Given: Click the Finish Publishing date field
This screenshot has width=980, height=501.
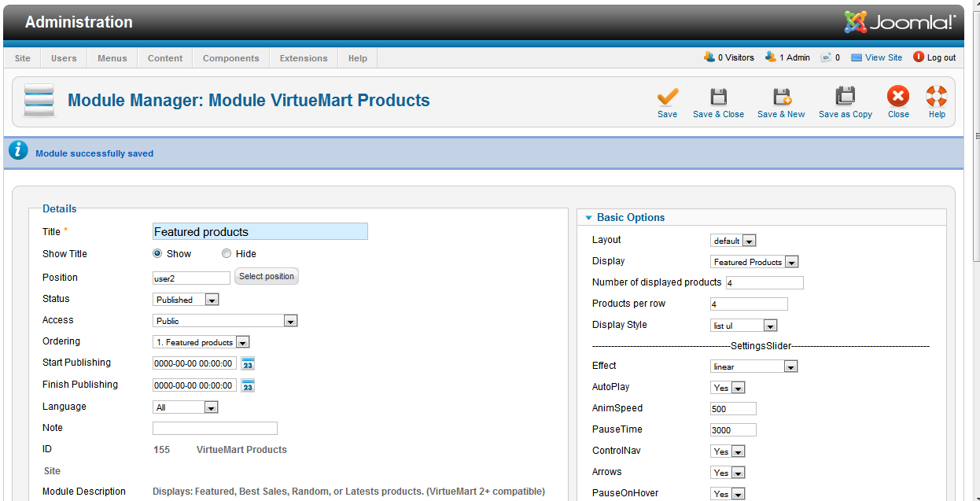Looking at the screenshot, I should click(194, 385).
